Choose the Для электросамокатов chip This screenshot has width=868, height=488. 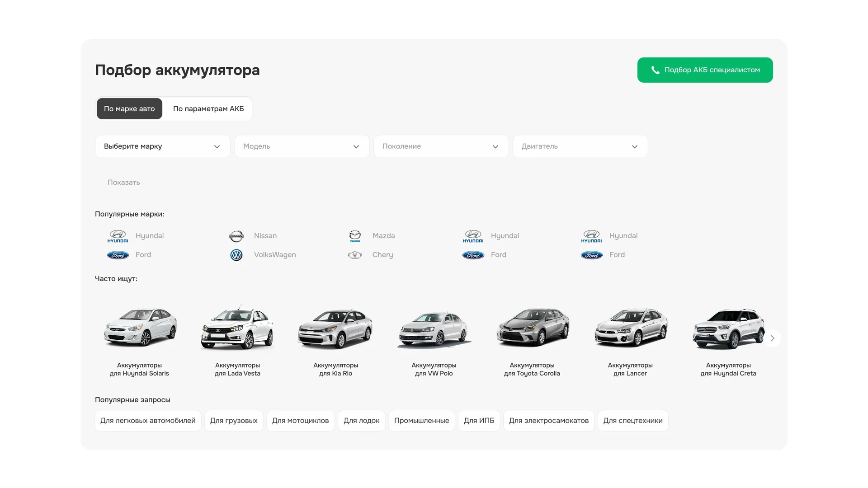point(549,421)
